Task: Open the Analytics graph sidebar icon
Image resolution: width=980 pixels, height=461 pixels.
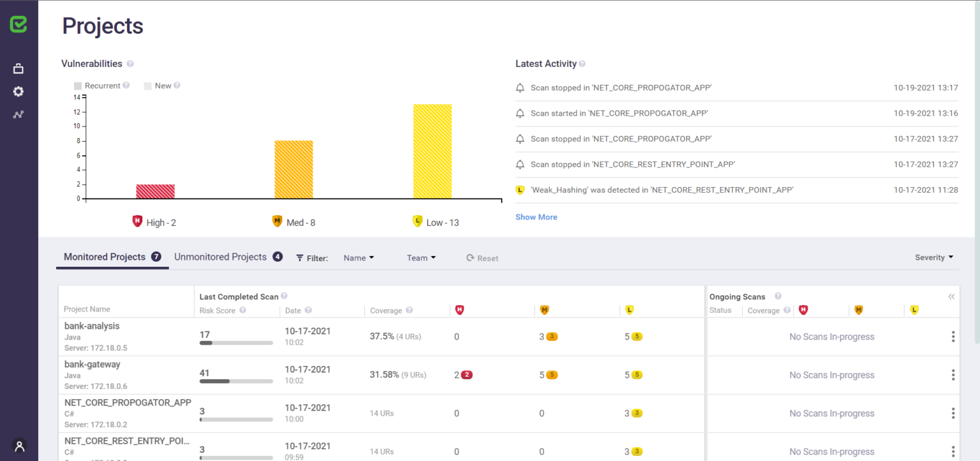Action: pyautogui.click(x=19, y=114)
